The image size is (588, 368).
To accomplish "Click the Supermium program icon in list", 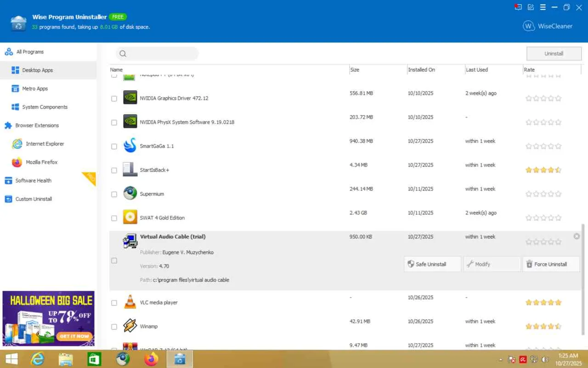I will click(x=130, y=193).
